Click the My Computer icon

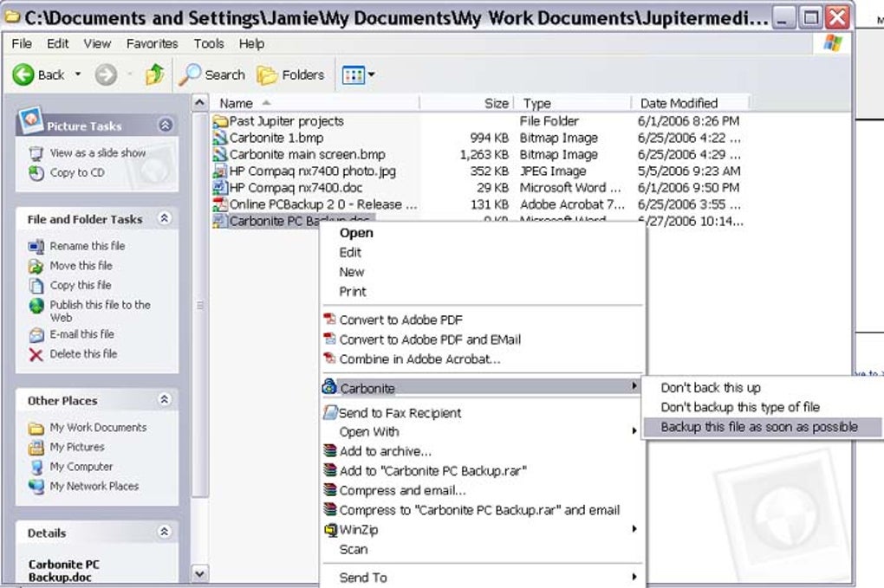pos(36,467)
